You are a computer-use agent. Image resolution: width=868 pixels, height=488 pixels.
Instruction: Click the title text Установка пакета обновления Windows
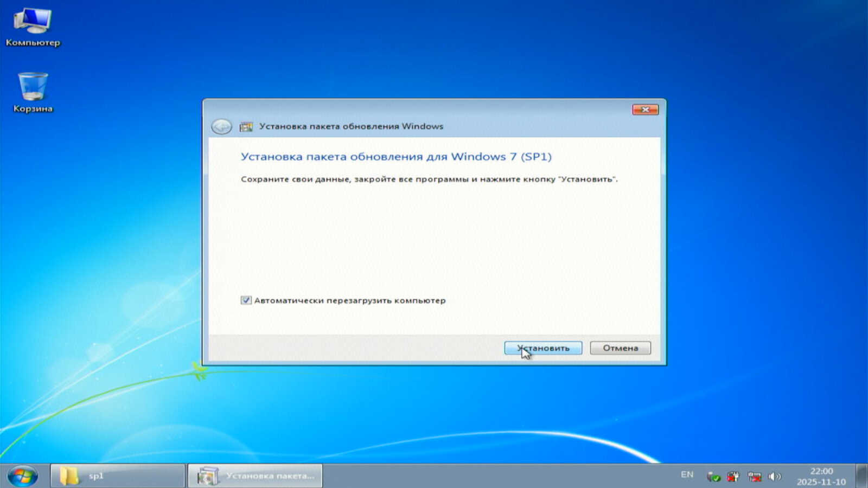click(351, 126)
